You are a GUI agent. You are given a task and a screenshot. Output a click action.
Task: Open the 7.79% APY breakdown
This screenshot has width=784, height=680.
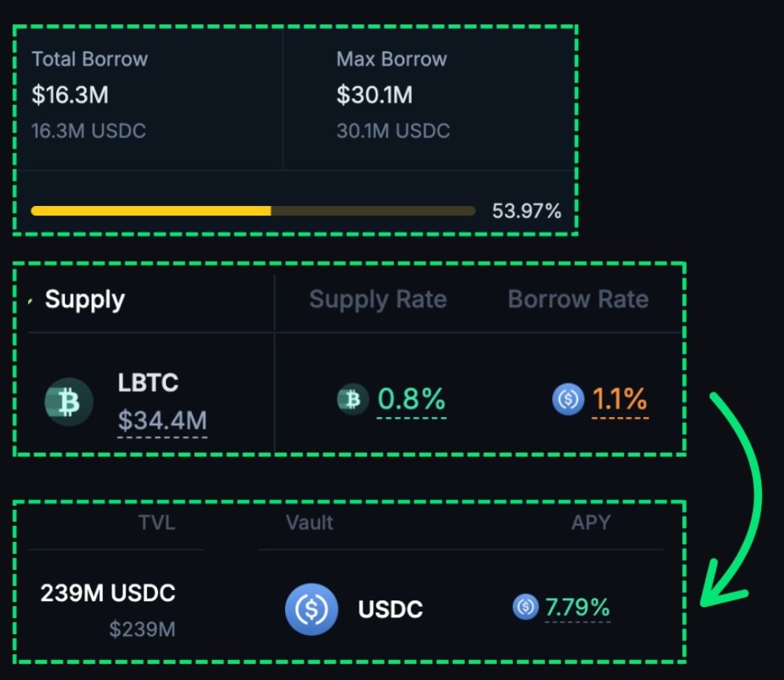pyautogui.click(x=577, y=607)
